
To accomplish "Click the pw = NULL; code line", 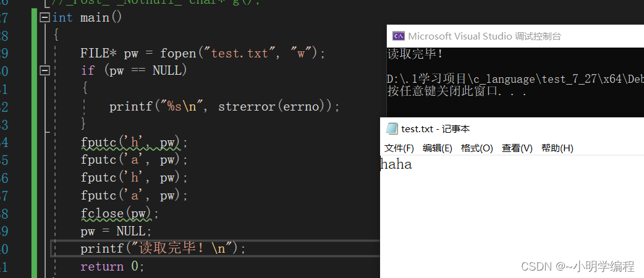I will [x=116, y=231].
